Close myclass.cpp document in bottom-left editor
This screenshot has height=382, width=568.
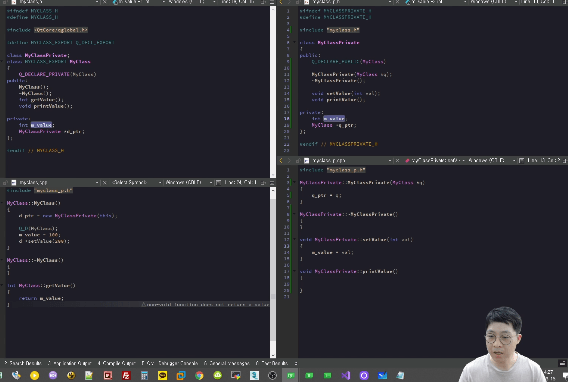[104, 182]
